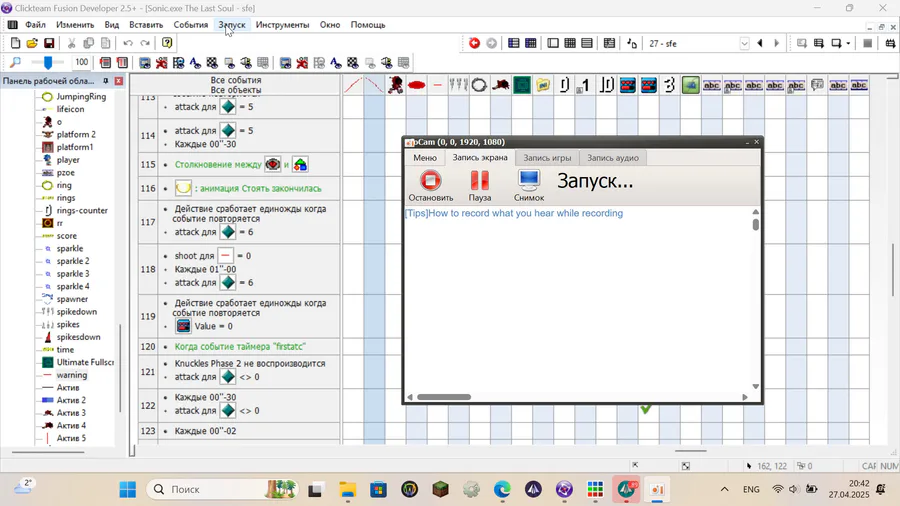This screenshot has width=900, height=506.
Task: Open the Вставить menu
Action: click(146, 25)
